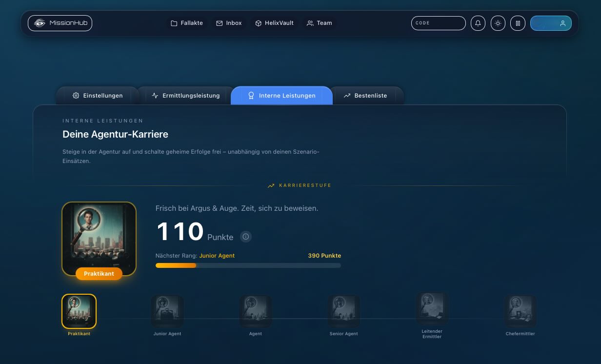The width and height of the screenshot is (601, 364).
Task: Open the Bestenliste tab
Action: coord(365,96)
